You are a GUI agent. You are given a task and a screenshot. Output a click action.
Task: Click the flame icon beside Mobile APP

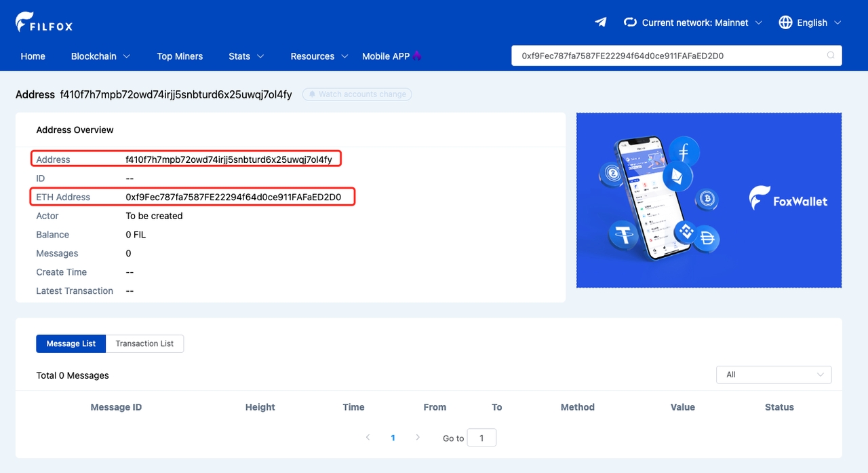(417, 56)
